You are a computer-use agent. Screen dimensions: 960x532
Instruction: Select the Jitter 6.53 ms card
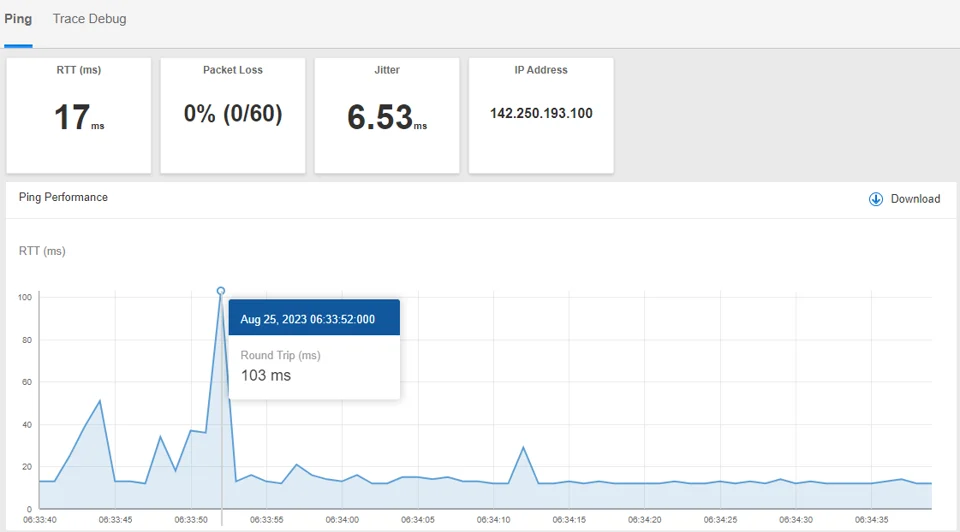point(387,116)
